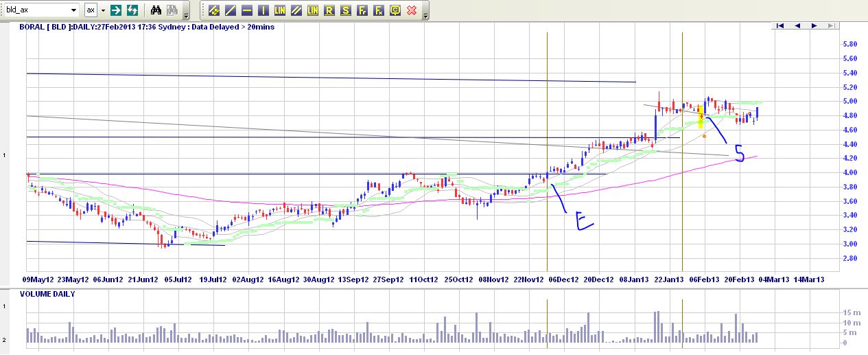Click the green right-arrow go button
The image size is (868, 355).
point(116,10)
